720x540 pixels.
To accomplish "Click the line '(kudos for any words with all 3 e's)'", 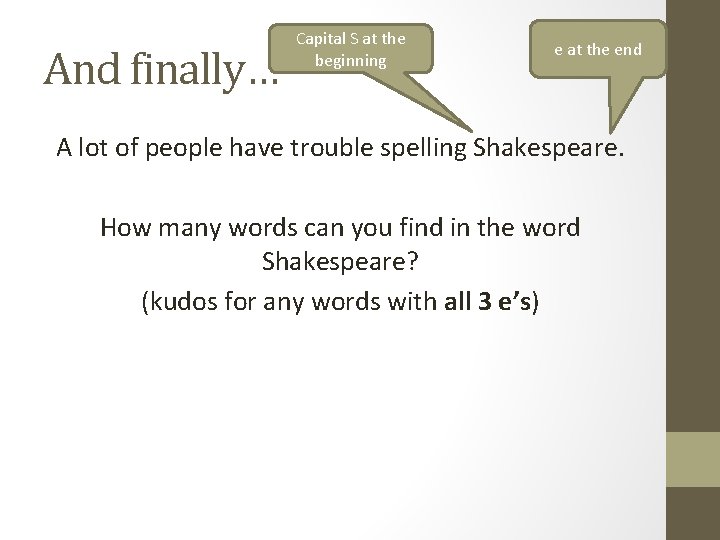I will coord(340,302).
